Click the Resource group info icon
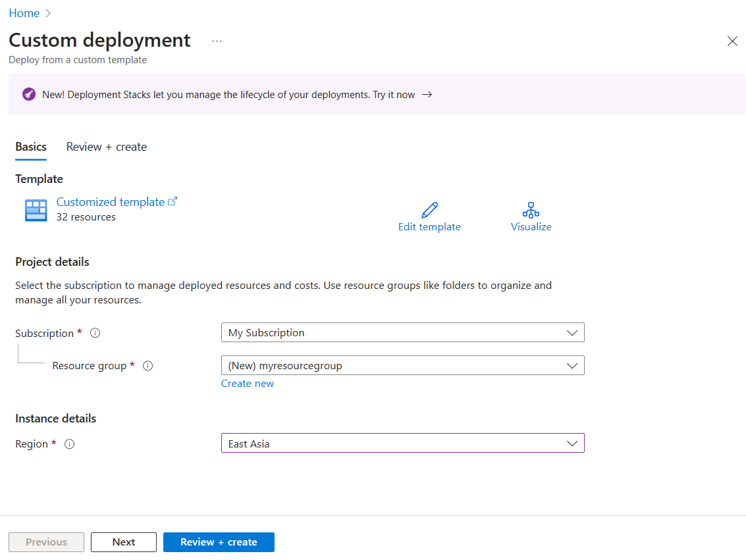 point(147,366)
